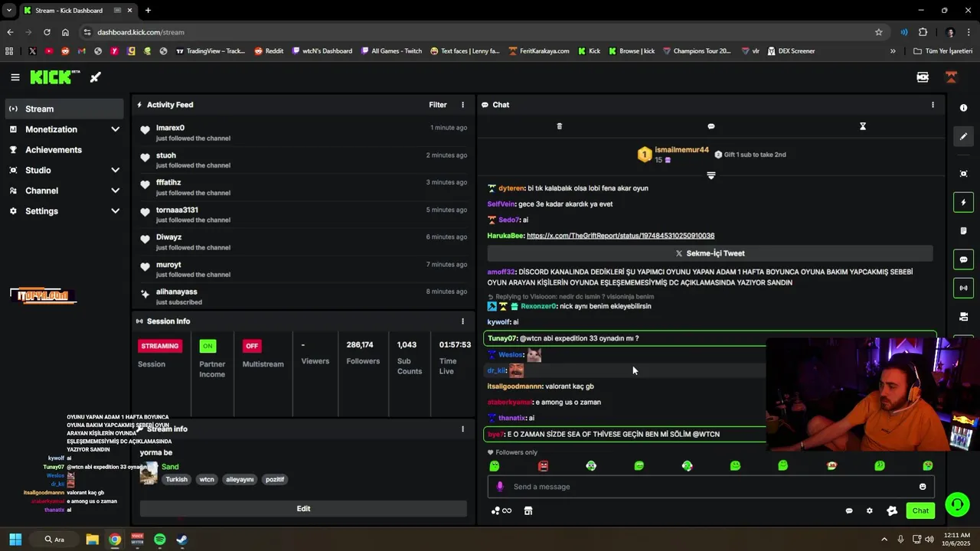Bookmark this page with star icon
This screenshot has height=551, width=980.
coord(878,32)
